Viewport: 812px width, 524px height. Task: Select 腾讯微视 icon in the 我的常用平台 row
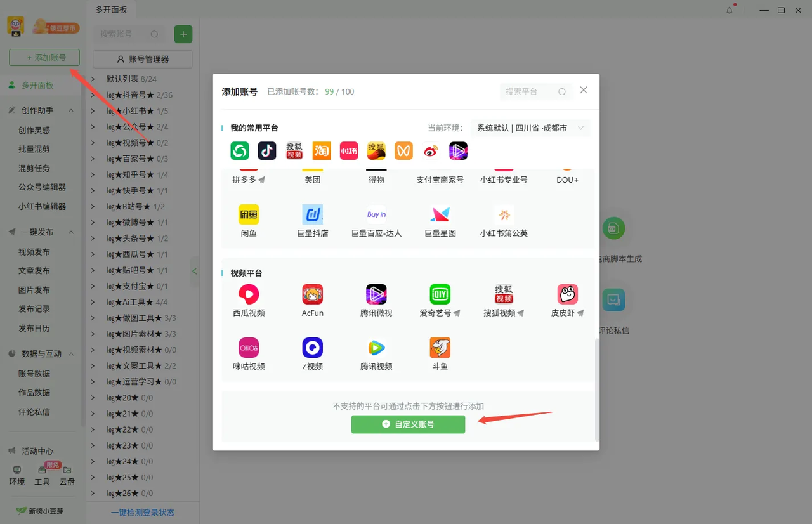tap(458, 150)
